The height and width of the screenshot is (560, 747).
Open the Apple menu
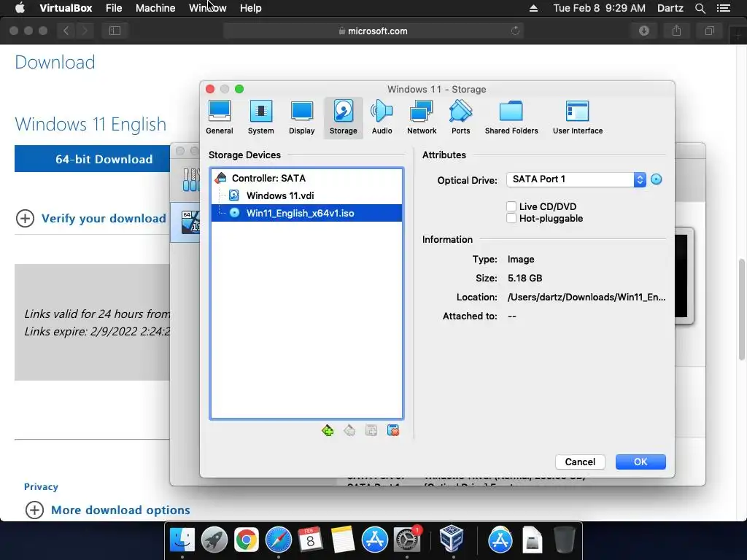pyautogui.click(x=20, y=8)
